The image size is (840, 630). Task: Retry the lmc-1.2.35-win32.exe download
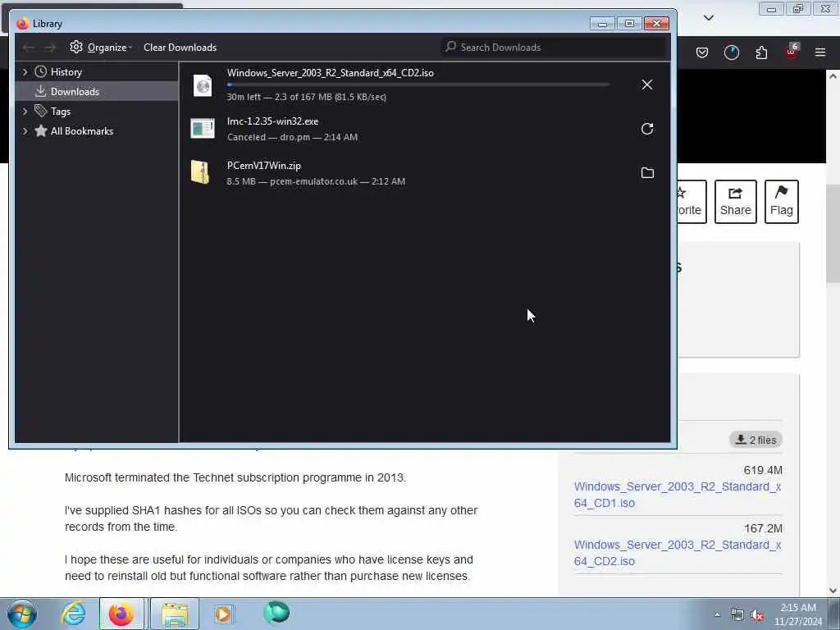point(647,129)
